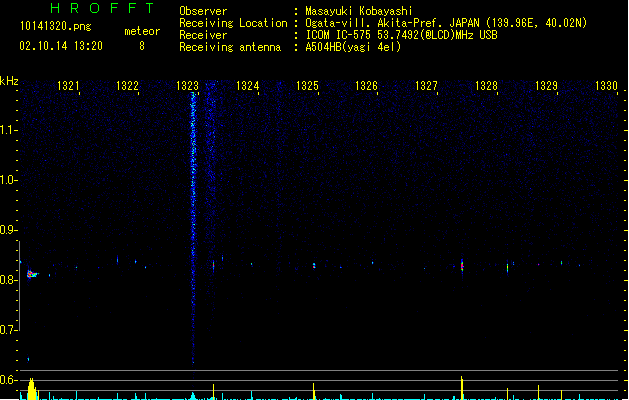
Task: Click the 1324 time axis tick
Action: (x=248, y=86)
